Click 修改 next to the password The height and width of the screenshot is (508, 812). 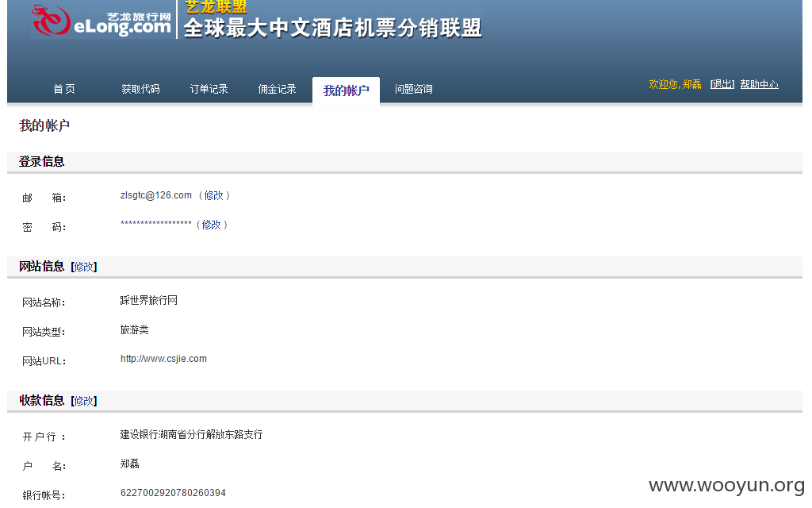pyautogui.click(x=211, y=225)
